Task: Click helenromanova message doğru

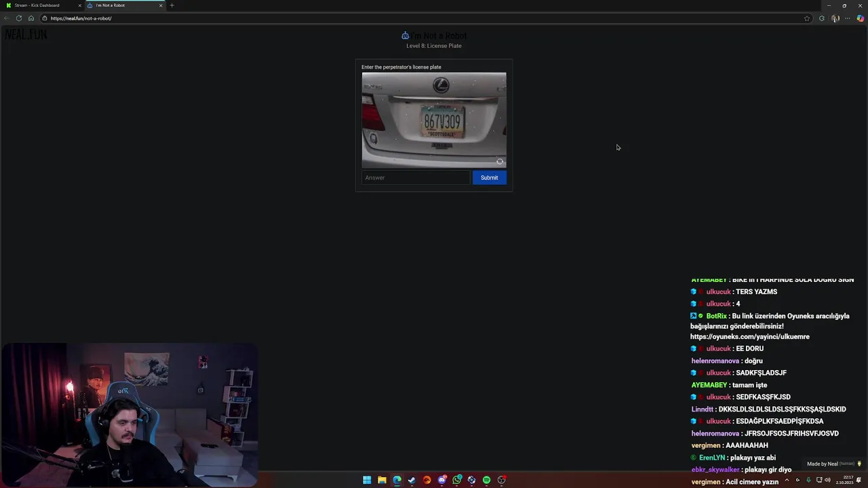Action: coord(753,361)
